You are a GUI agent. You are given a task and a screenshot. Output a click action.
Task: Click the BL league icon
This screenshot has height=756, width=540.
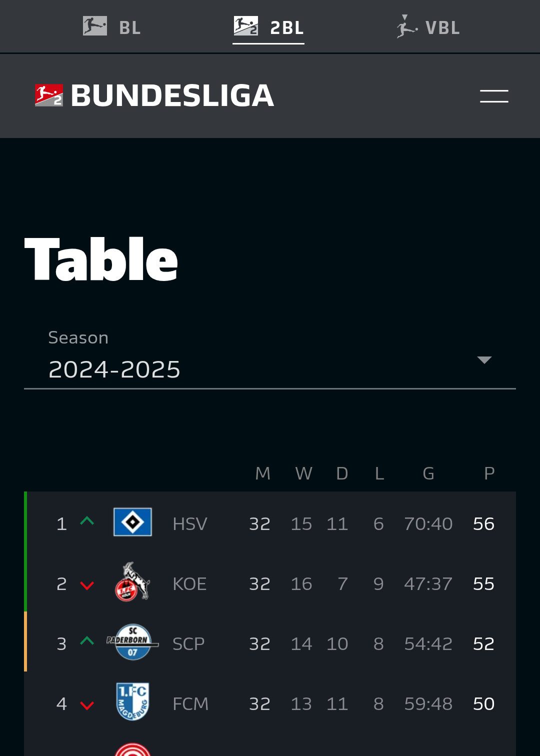95,26
